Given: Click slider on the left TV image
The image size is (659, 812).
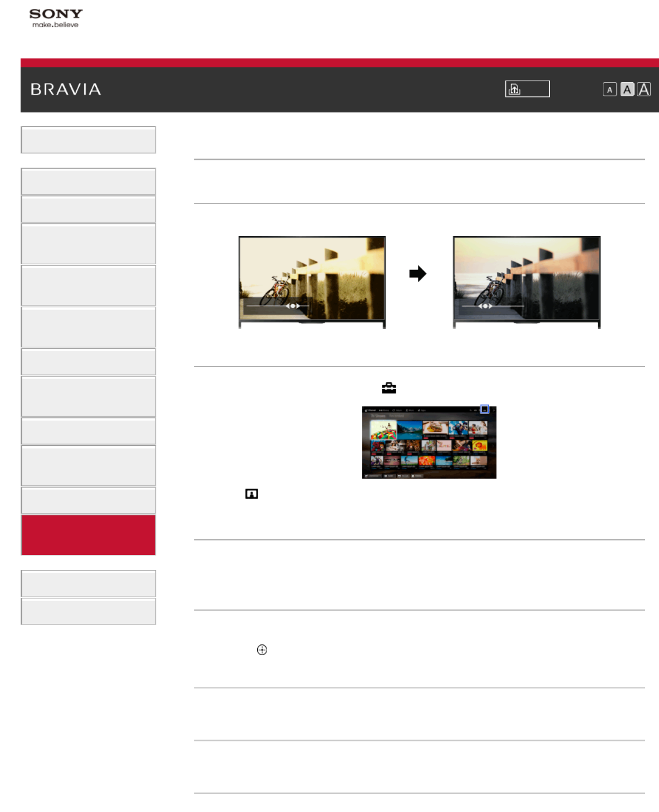Looking at the screenshot, I should click(x=293, y=306).
